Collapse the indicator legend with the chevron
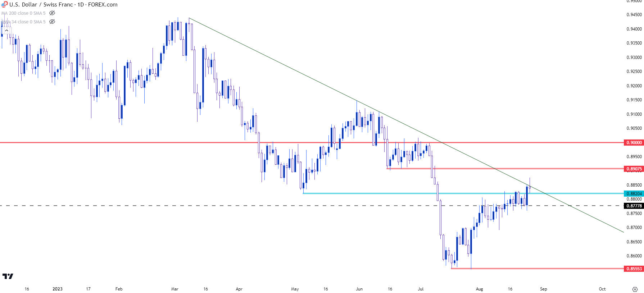The width and height of the screenshot is (644, 293). click(x=6, y=31)
